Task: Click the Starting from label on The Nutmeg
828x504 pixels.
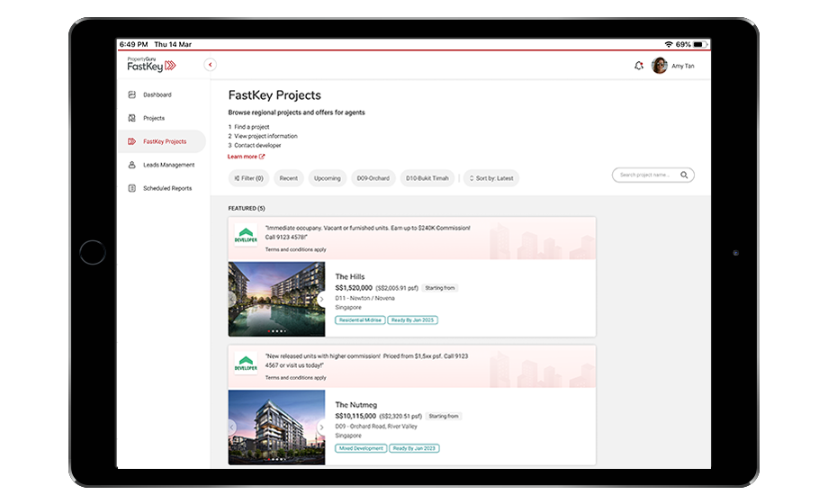Action: pyautogui.click(x=444, y=417)
